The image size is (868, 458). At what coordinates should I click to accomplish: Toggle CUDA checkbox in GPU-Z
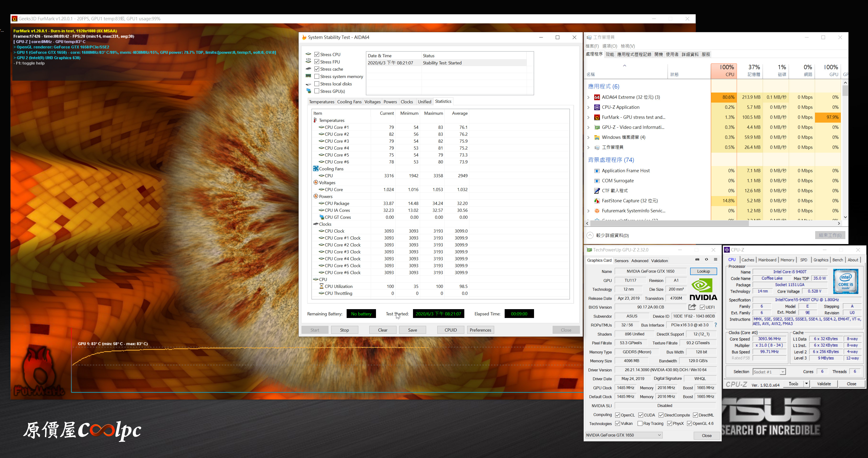pyautogui.click(x=640, y=415)
